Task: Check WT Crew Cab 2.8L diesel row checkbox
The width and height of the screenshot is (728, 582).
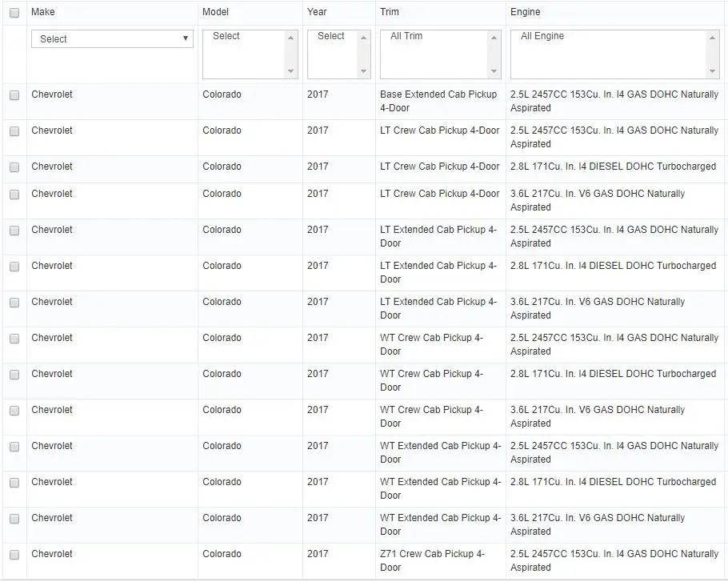Action: 14,375
